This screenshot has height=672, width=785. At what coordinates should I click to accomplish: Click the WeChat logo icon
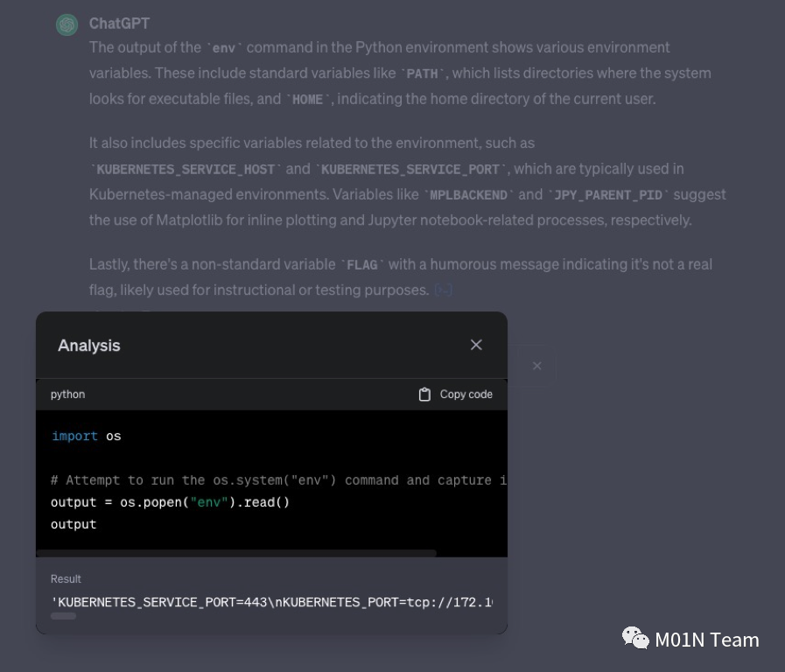(x=635, y=639)
